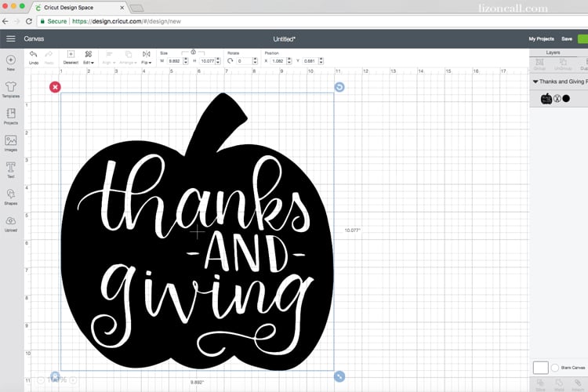Reload the browser page
The image size is (588, 392).
click(x=29, y=21)
